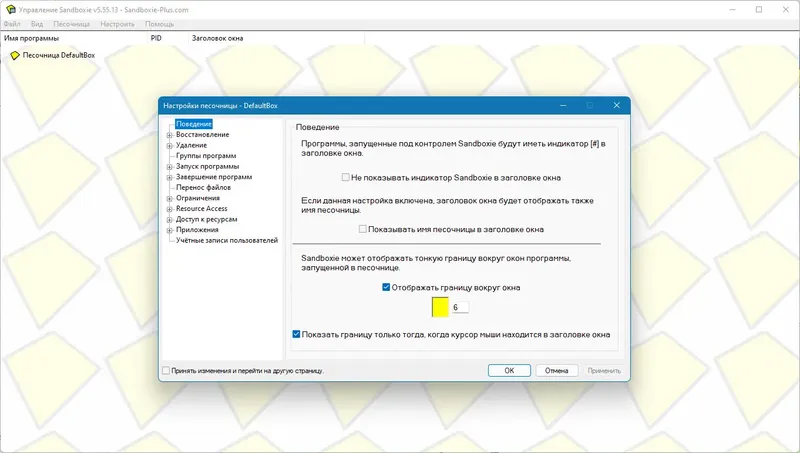Click the Sandboxie app icon in the title bar

(x=10, y=9)
